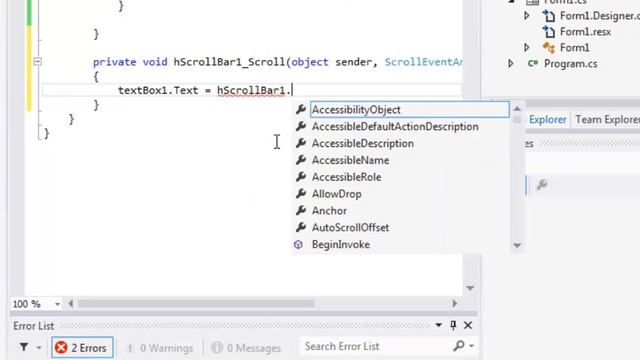Click the hScrollBar1 code text in editor

point(251,90)
